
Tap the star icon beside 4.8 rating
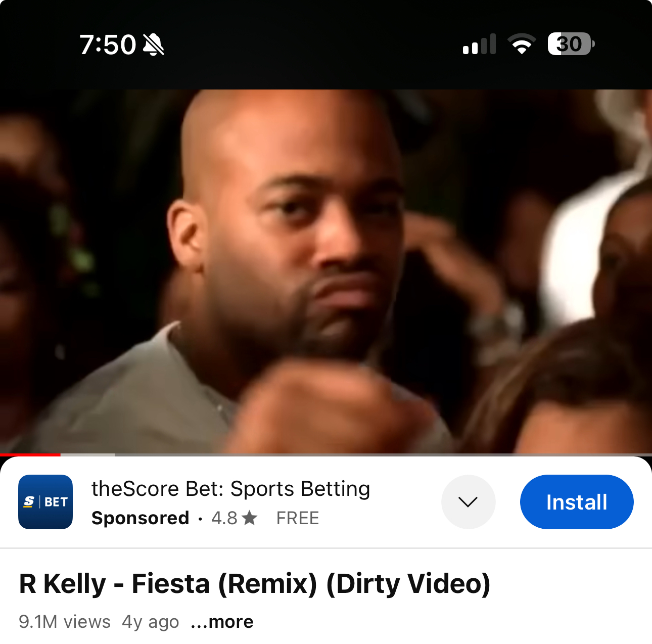250,518
